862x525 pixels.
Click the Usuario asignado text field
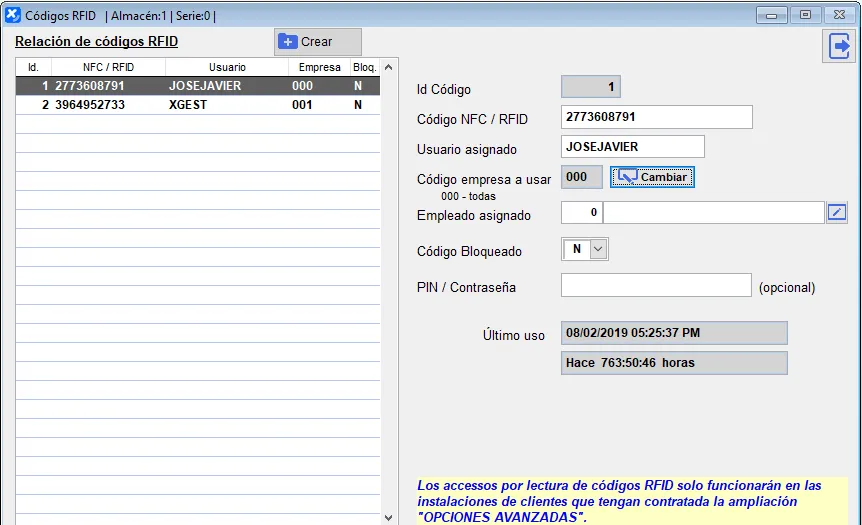(x=632, y=147)
